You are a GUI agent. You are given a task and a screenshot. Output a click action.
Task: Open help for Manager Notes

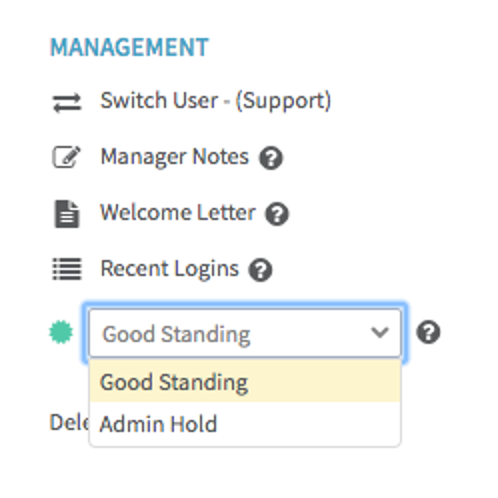[x=271, y=158]
